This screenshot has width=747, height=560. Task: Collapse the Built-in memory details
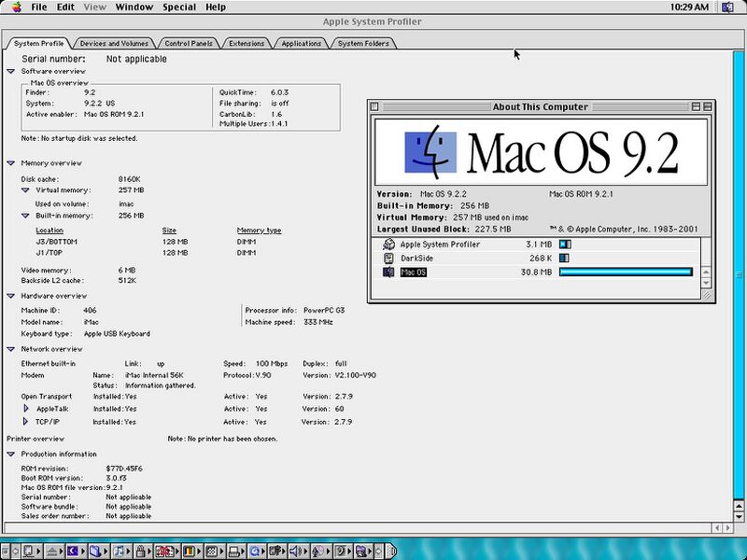click(25, 216)
